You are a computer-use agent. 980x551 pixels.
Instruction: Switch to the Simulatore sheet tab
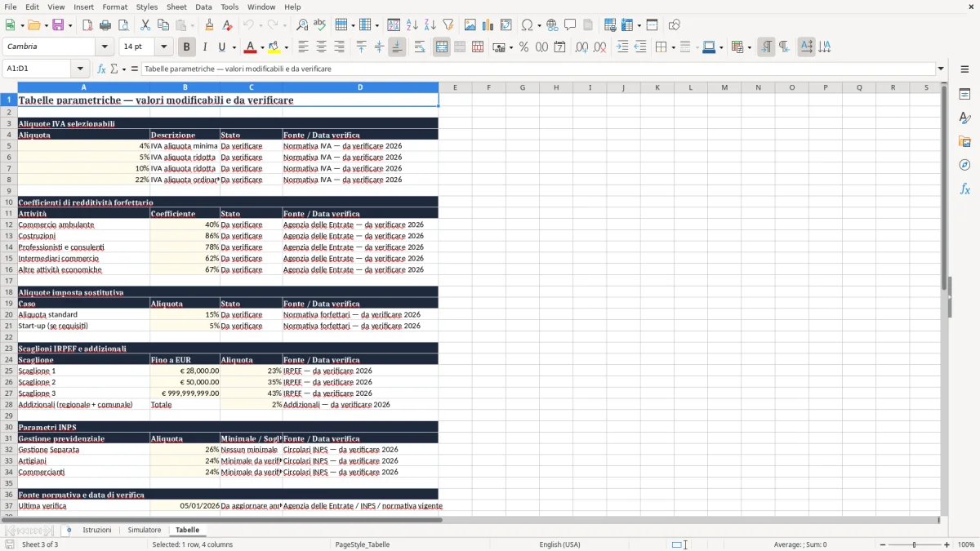point(145,530)
